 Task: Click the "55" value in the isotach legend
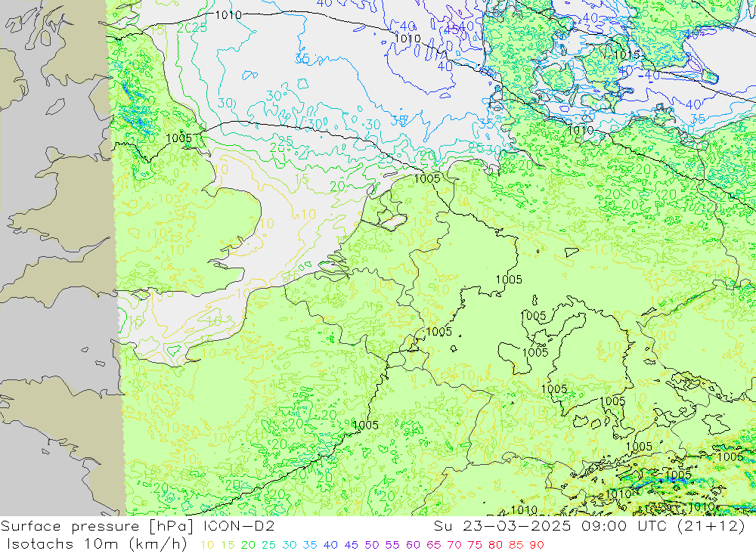pyautogui.click(x=392, y=545)
